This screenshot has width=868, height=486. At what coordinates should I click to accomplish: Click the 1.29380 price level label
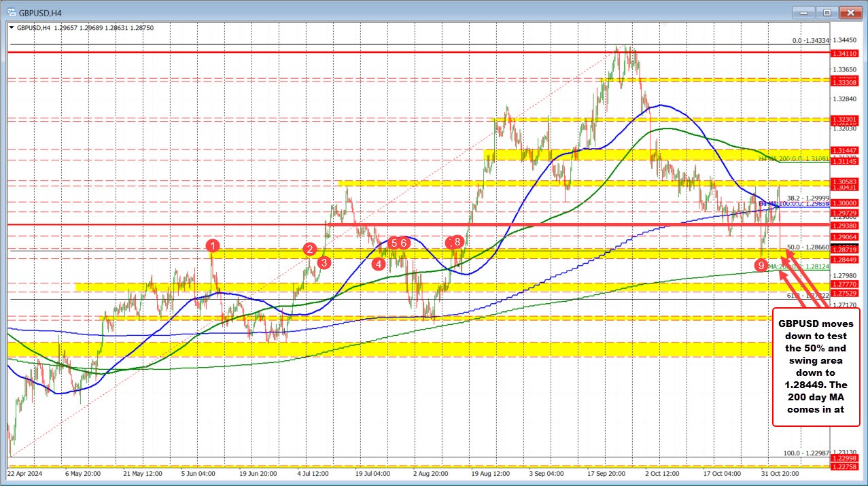[845, 225]
